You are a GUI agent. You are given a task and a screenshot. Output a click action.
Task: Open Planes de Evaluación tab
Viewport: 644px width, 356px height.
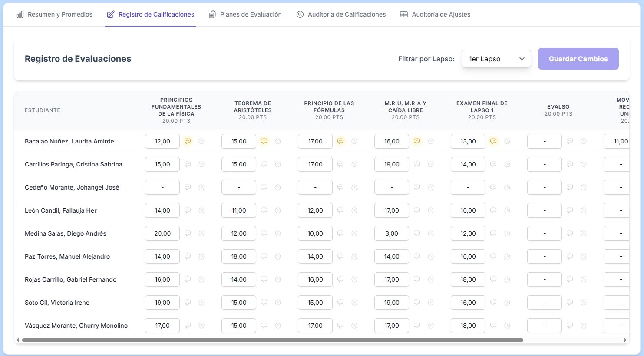(245, 14)
